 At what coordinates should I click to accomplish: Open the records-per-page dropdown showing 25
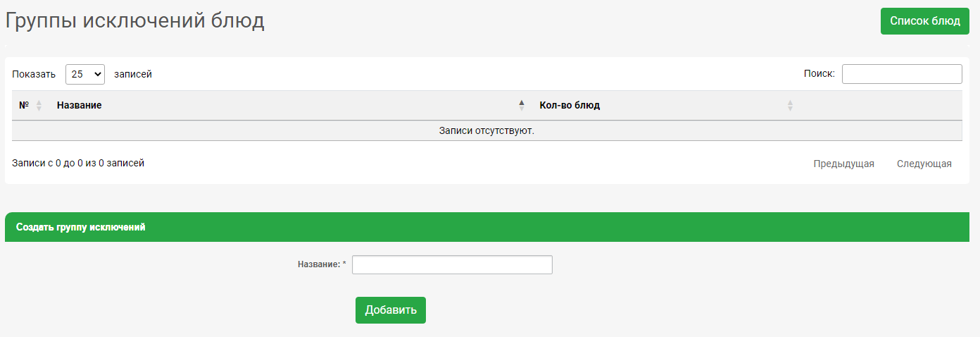coord(85,74)
